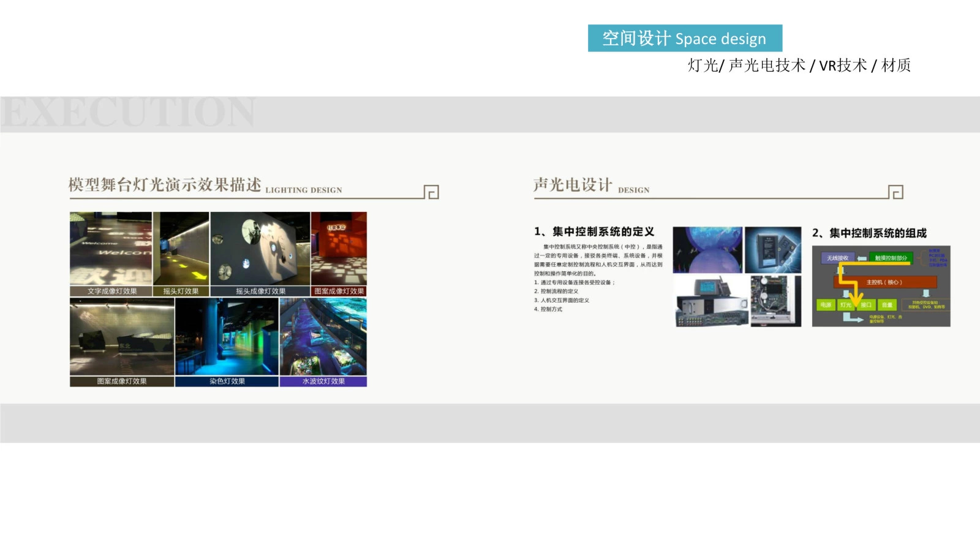Open the 染色灯效果 blue corridor photo
The image size is (980, 539).
(227, 337)
